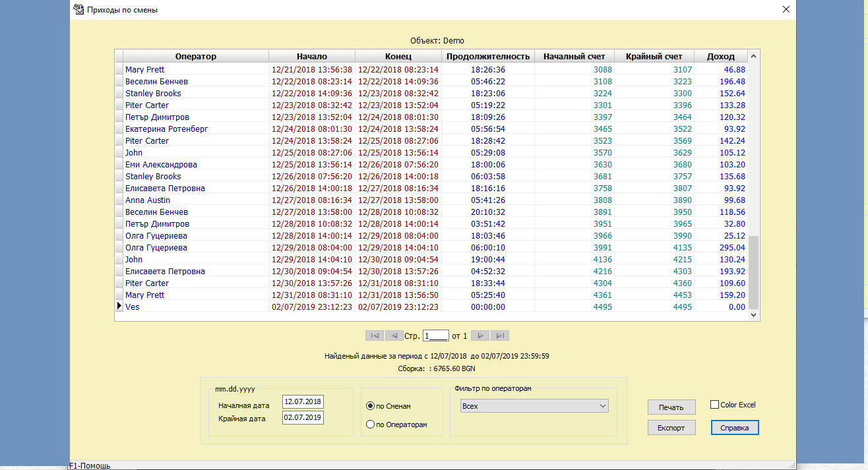868x470 pixels.
Task: Sort by the Оператор column header
Action: [196, 57]
